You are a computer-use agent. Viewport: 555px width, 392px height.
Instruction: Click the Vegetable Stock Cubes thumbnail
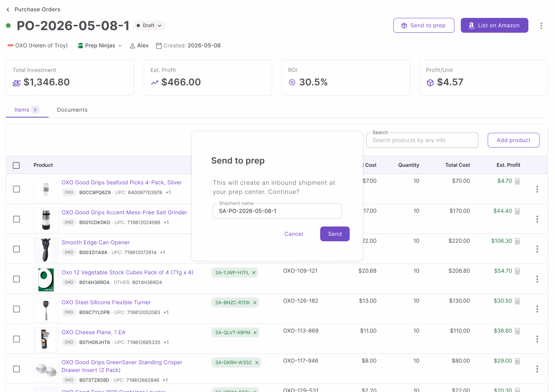[x=46, y=280]
